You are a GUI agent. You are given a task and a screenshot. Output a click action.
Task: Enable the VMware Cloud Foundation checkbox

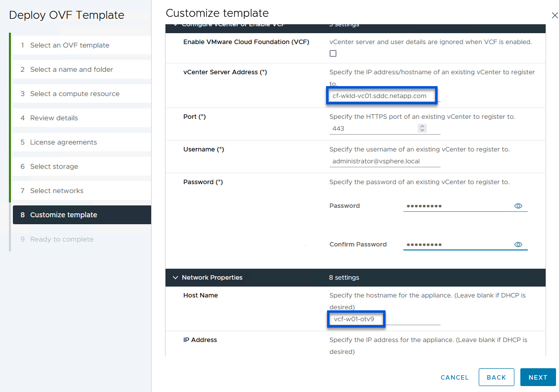(x=333, y=53)
